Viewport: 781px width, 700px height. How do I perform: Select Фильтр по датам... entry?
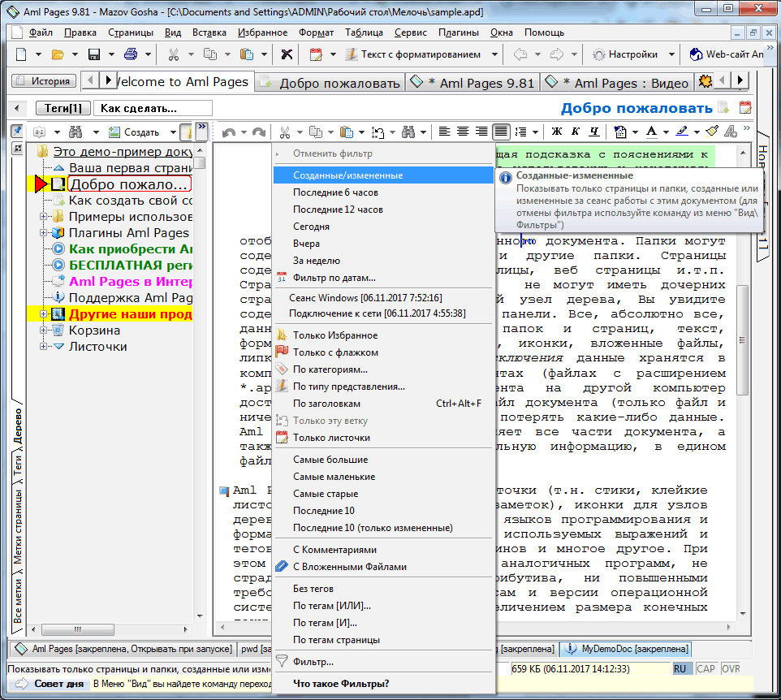[x=383, y=278]
